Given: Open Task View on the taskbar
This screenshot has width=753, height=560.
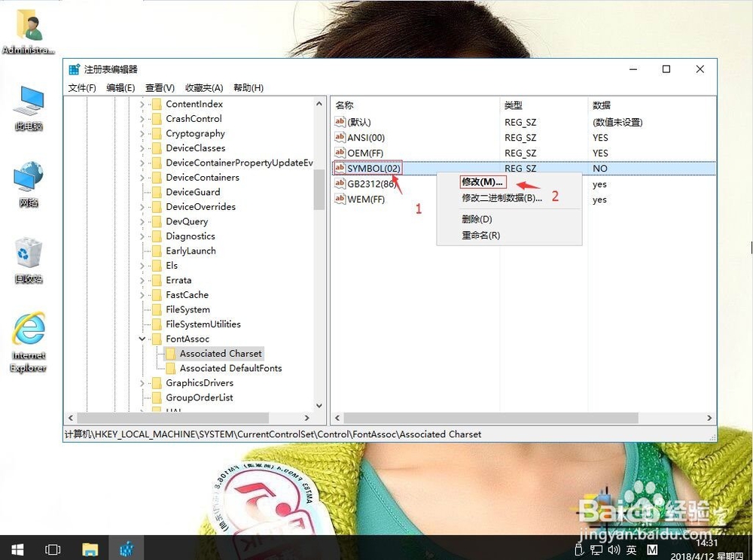Looking at the screenshot, I should click(x=53, y=549).
